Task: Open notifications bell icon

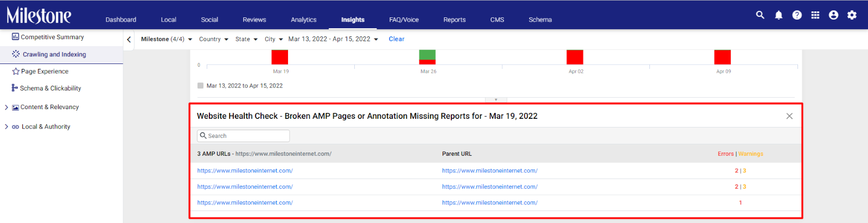Action: (778, 15)
